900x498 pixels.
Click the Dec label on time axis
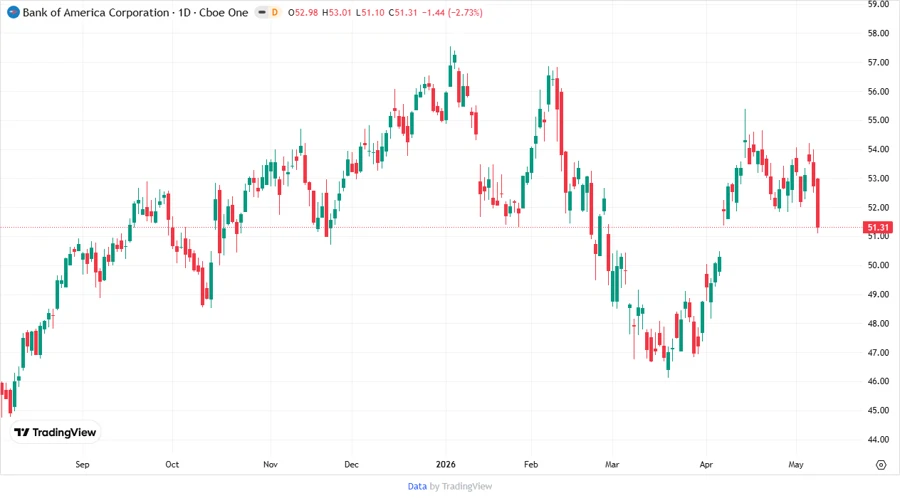[x=351, y=464]
